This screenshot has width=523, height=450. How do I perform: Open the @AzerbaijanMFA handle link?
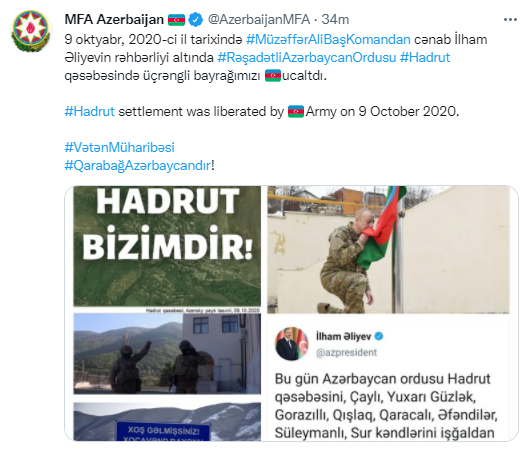click(259, 20)
